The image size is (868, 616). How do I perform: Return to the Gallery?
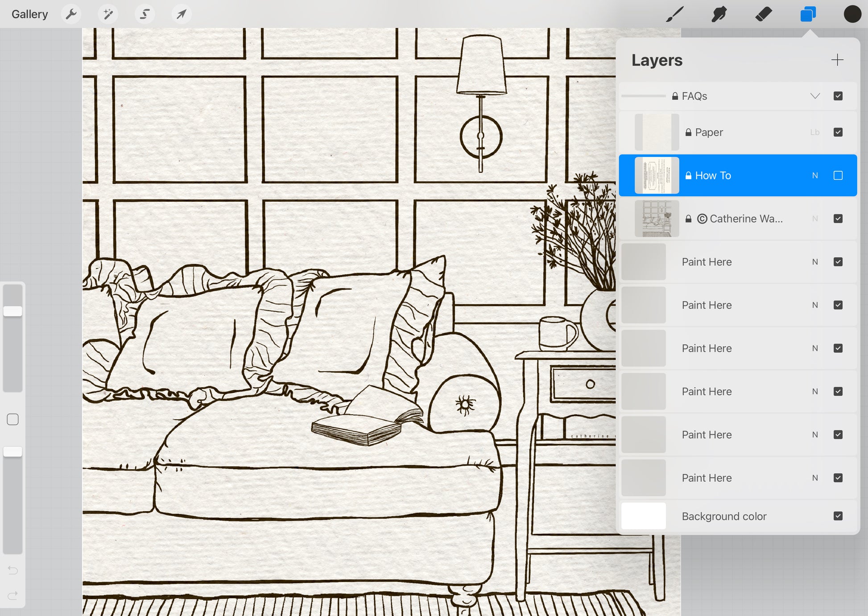pos(29,14)
